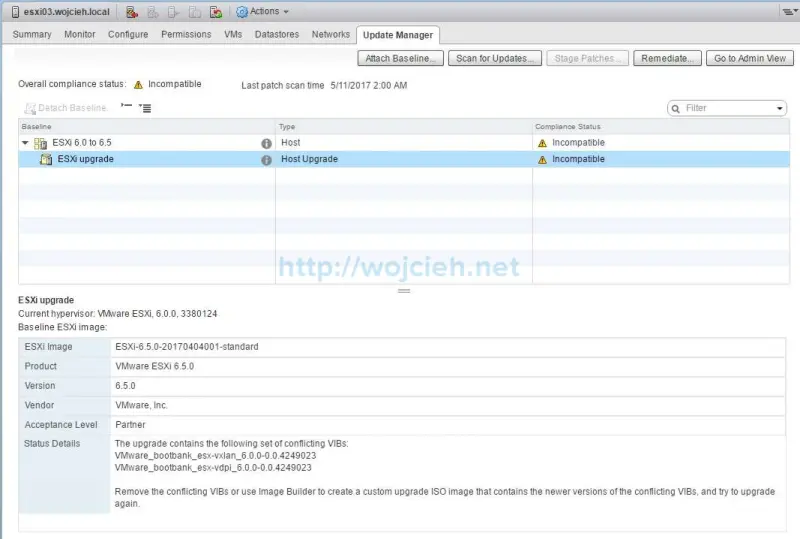This screenshot has height=539, width=800.
Task: Open the panel options menu at top right
Action: coord(789,11)
